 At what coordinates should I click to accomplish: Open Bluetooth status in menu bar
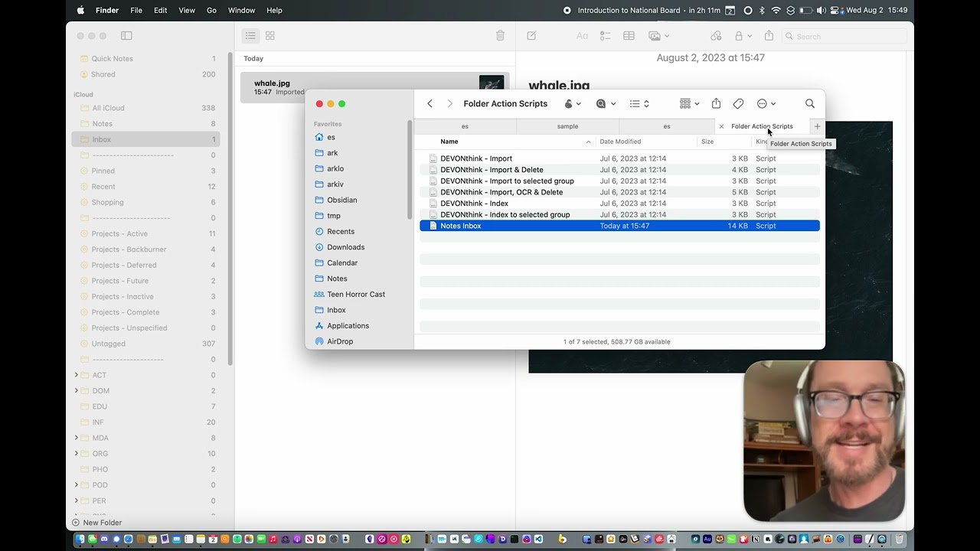pyautogui.click(x=762, y=10)
